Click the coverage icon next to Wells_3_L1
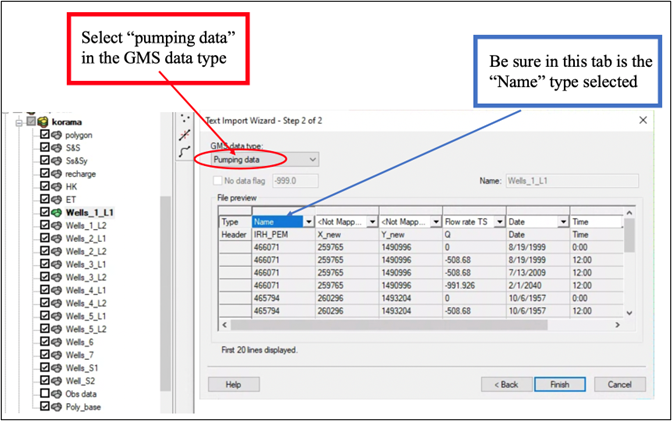The width and height of the screenshot is (672, 421). tap(57, 264)
